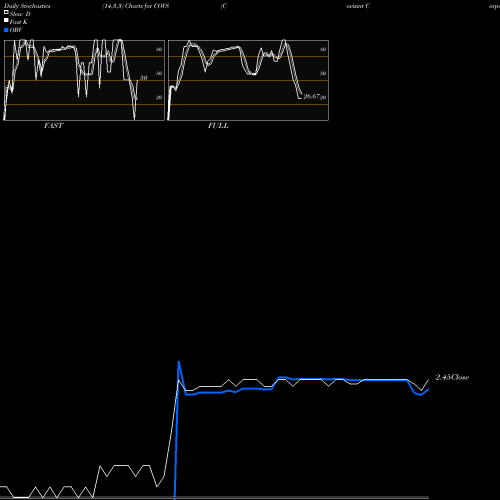Click the FAST chart label
This screenshot has width=500, height=500.
[x=53, y=125]
